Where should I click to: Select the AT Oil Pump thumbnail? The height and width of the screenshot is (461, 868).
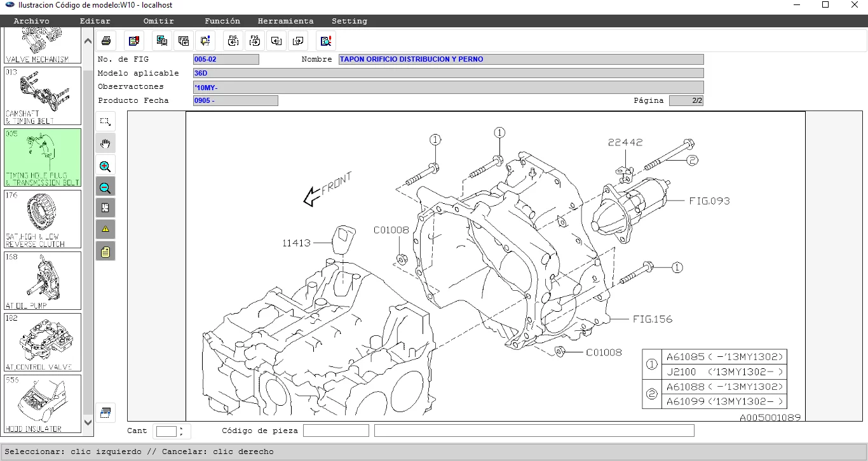[x=43, y=280]
